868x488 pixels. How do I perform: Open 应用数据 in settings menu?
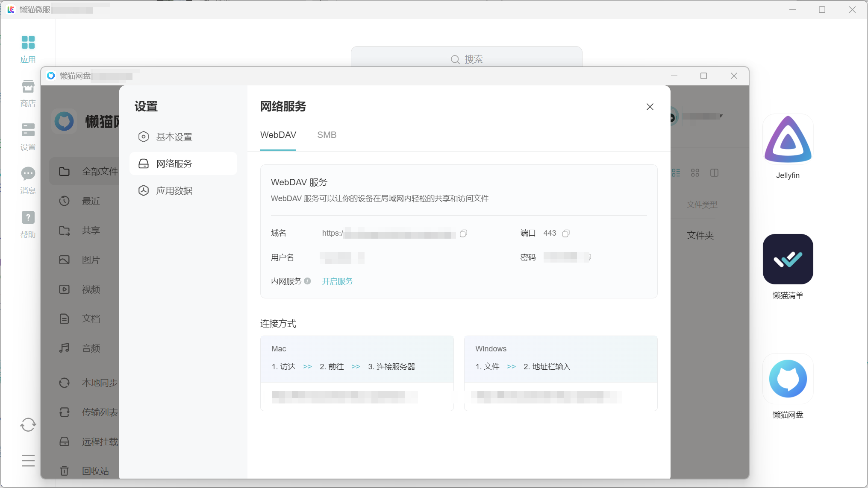(183, 191)
